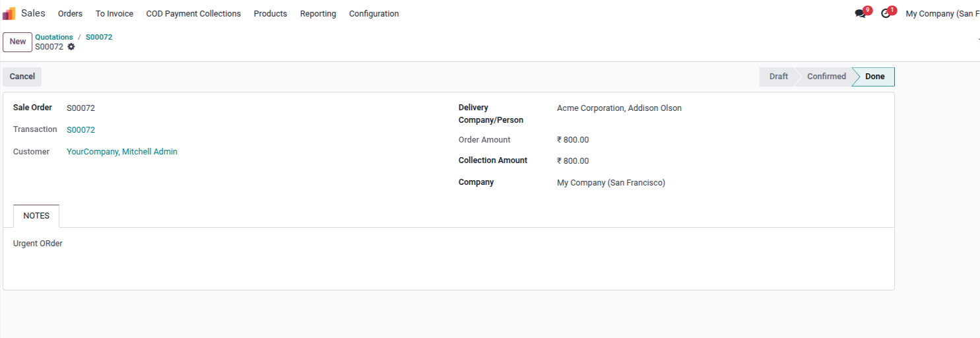
Task: Expand the Products menu
Action: [270, 13]
